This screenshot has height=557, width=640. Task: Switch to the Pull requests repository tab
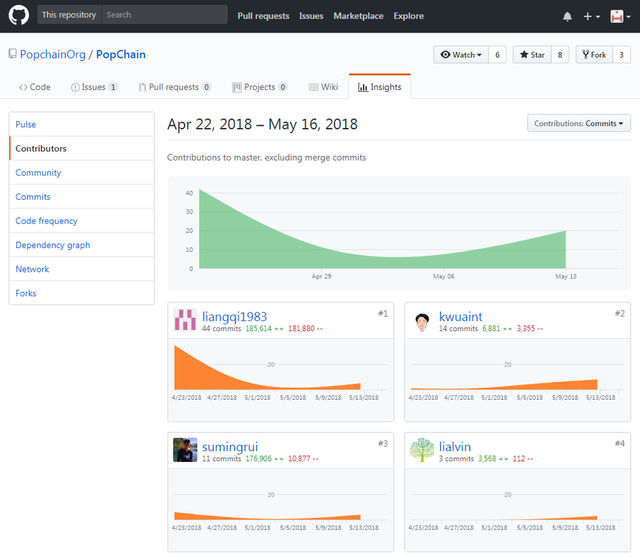(175, 87)
